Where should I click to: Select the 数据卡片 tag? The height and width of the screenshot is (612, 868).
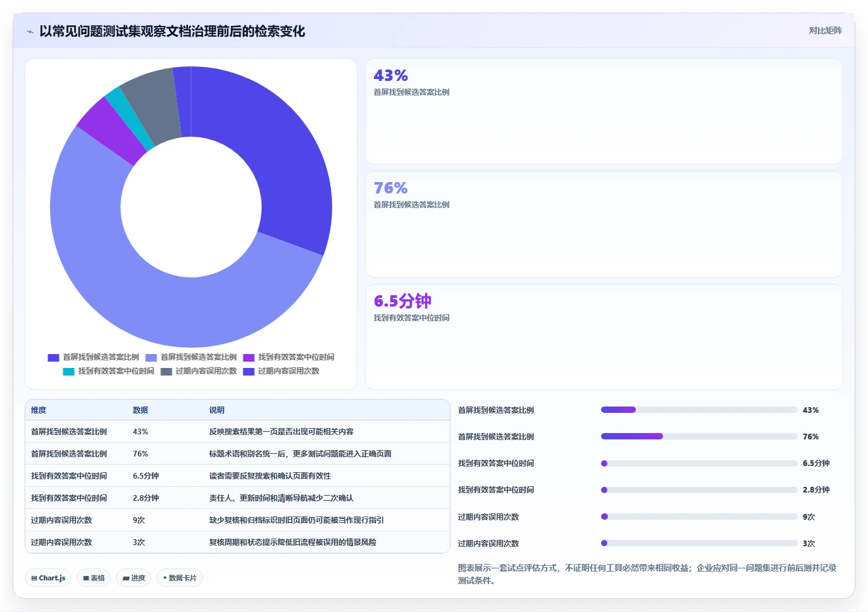(180, 578)
